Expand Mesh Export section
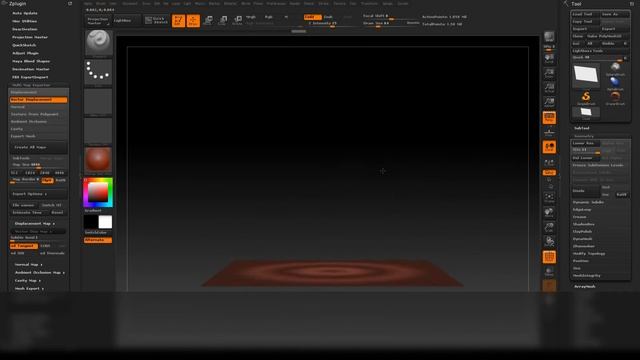640x360 pixels. pos(29,289)
